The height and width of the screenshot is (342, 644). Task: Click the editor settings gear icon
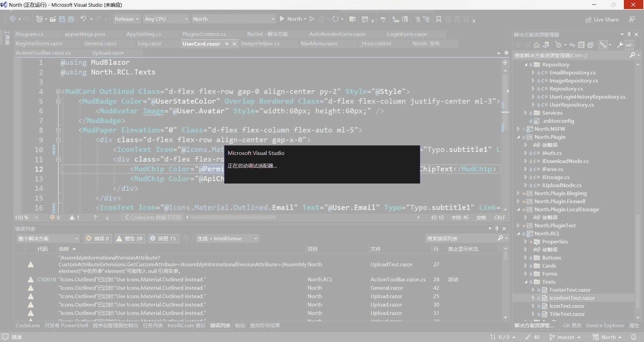pos(506,53)
